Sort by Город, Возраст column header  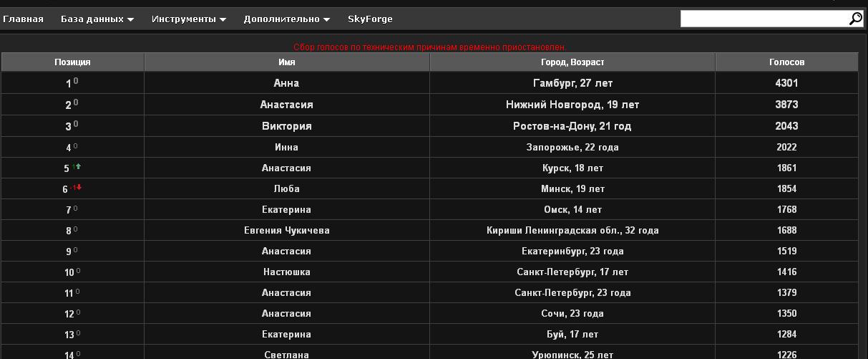(x=572, y=62)
